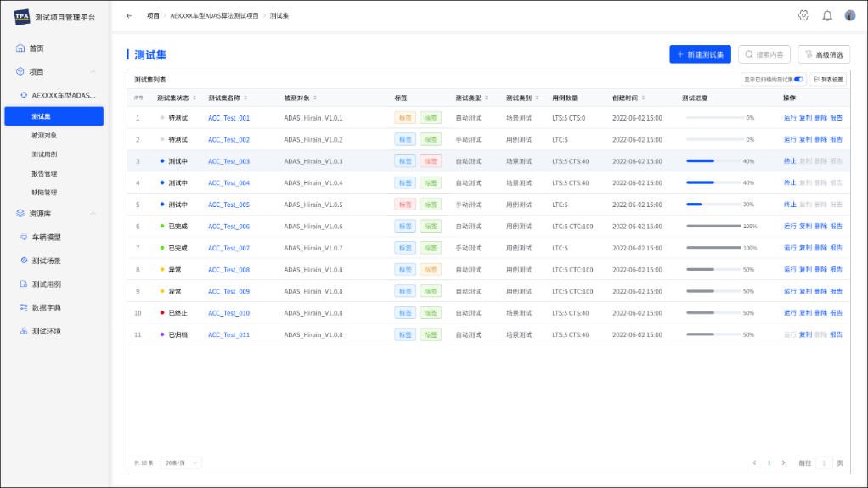
Task: Click progress bar of ACC_Test_004 row
Action: click(713, 182)
